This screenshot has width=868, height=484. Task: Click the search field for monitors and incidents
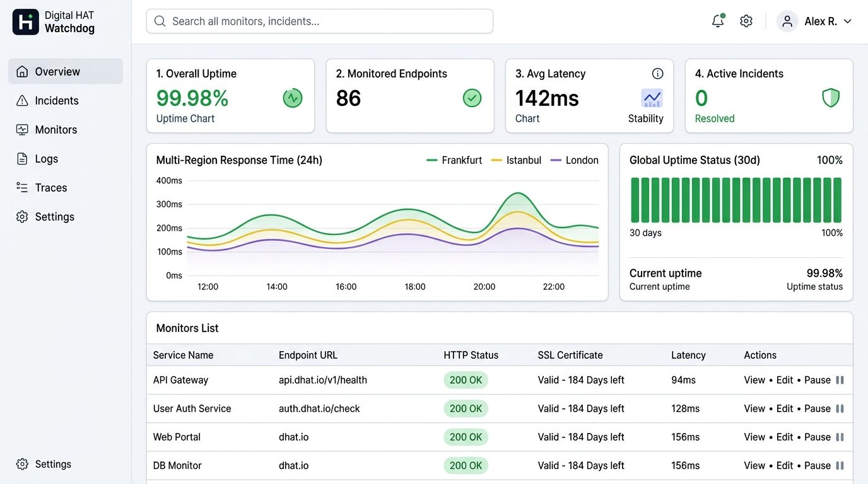point(320,21)
